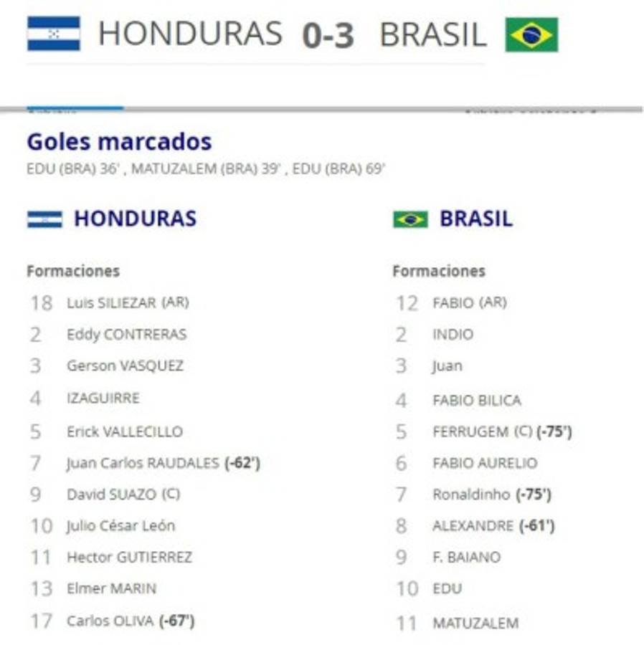Open FABIO AURELIO player entry
Screen dimensions: 644x645
484,463
